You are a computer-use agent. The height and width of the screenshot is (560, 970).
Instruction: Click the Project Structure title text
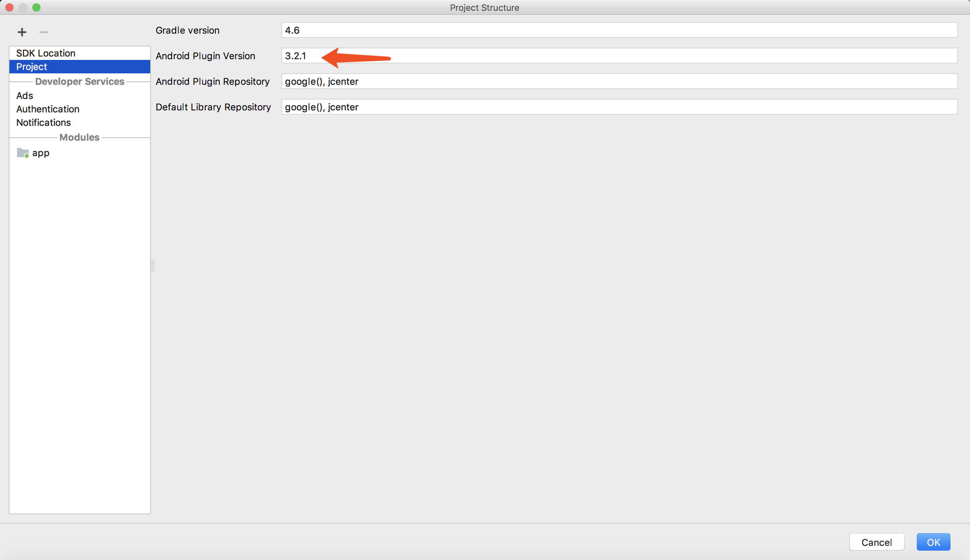[x=485, y=8]
